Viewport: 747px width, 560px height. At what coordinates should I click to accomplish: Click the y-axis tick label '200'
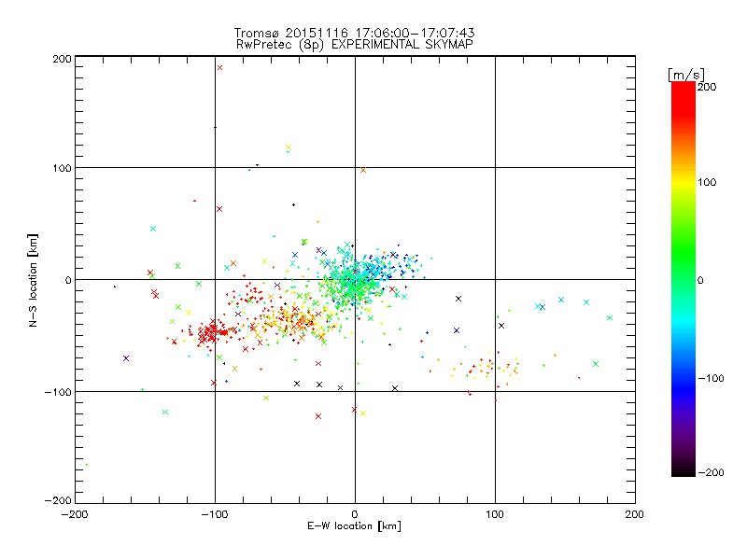[x=63, y=59]
